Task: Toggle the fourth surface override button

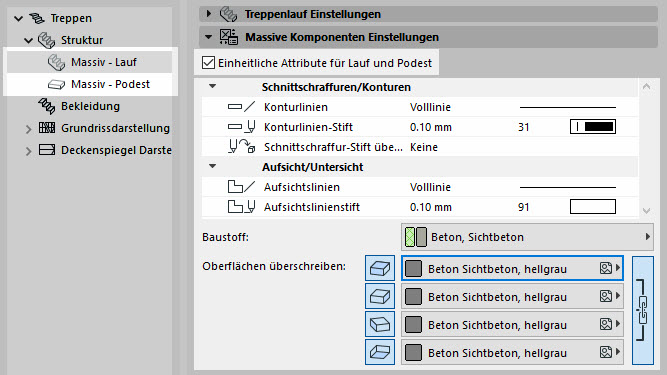Action: 380,352
